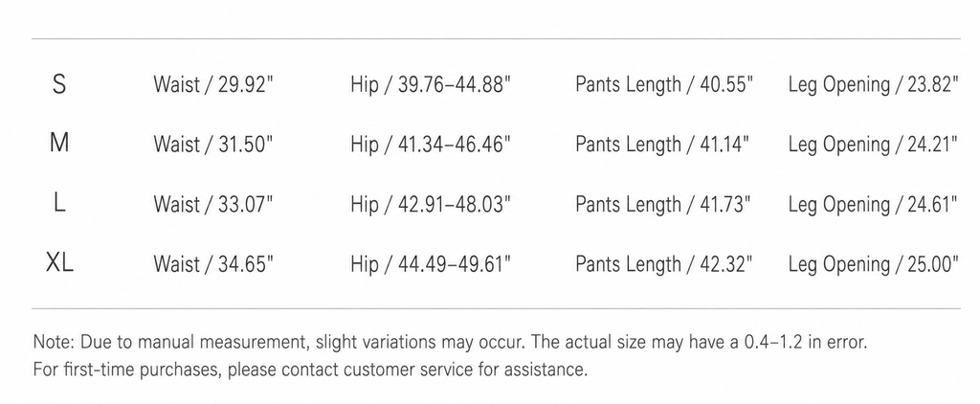Click Pants Length / 40.55" value
Image resolution: width=980 pixels, height=404 pixels.
click(x=664, y=85)
